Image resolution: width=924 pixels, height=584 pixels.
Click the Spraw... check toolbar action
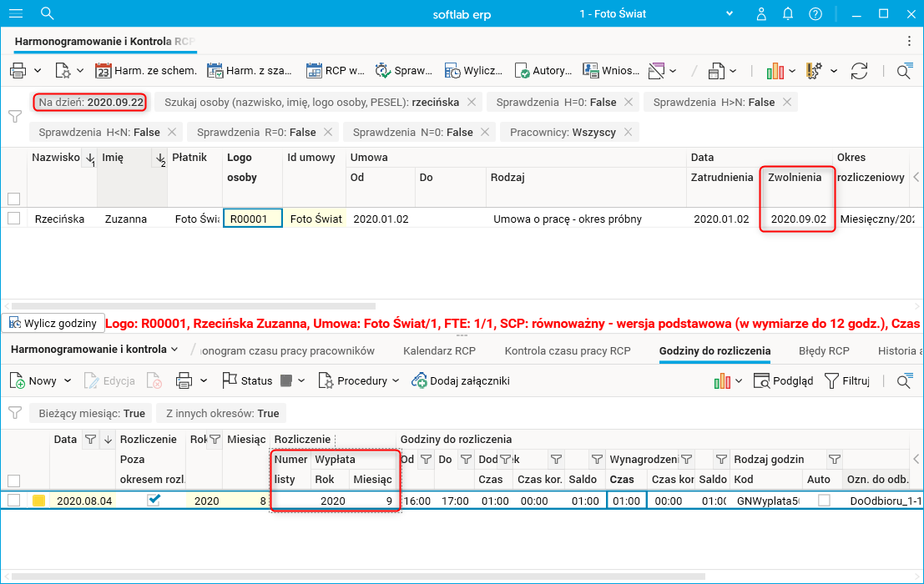click(x=404, y=71)
